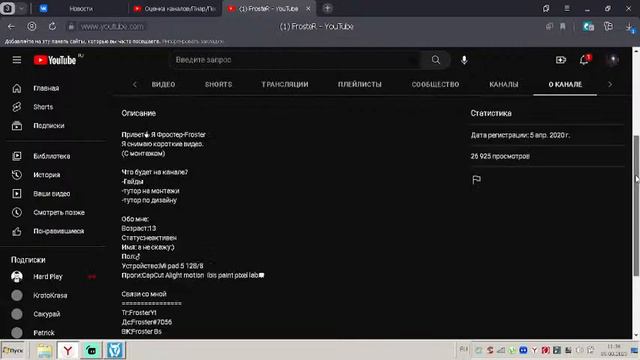Open the browser menu lines icon

point(567,9)
